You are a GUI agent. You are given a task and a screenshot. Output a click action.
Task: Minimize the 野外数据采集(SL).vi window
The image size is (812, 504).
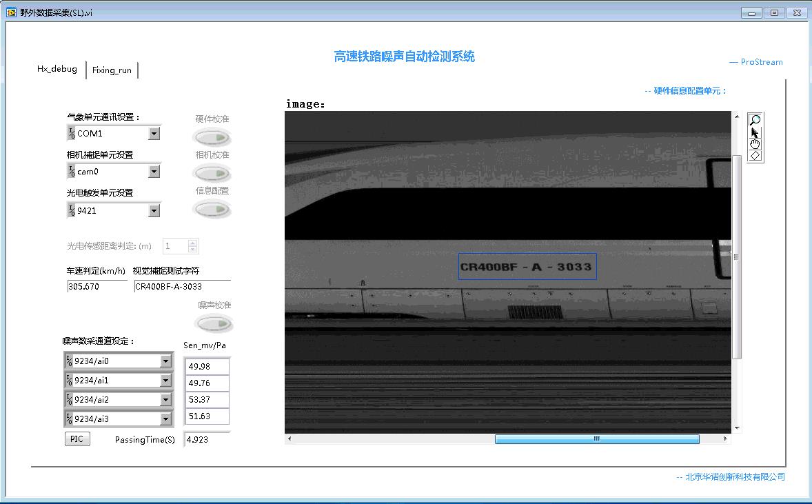point(751,13)
